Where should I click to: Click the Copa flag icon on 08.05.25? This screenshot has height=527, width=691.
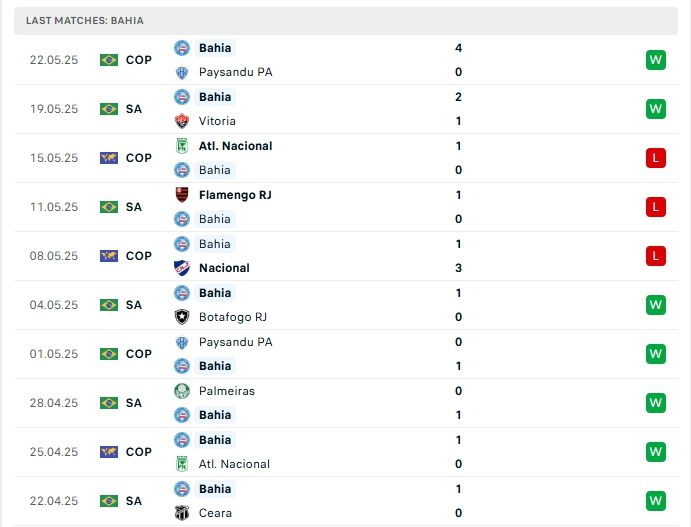[x=109, y=256]
